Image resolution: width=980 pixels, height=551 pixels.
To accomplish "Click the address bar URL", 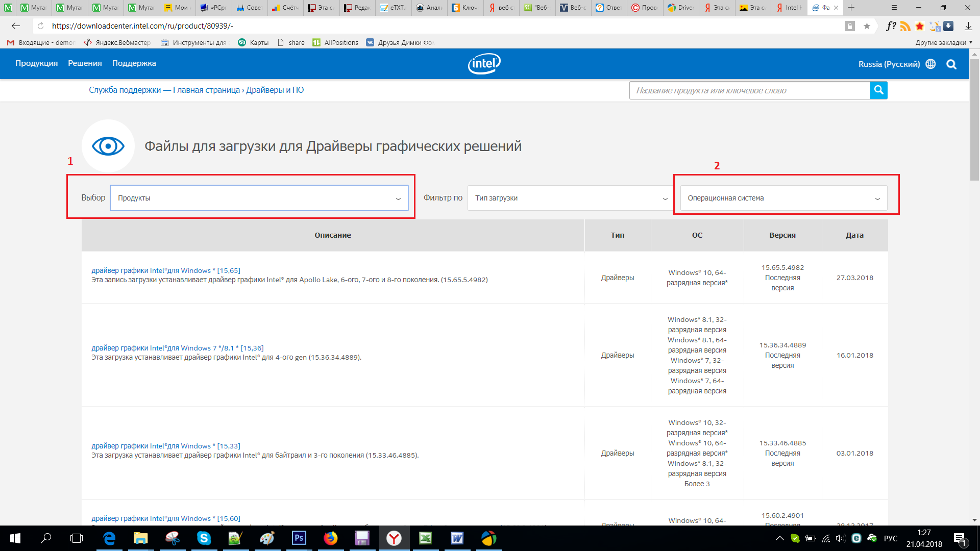I will pyautogui.click(x=142, y=26).
